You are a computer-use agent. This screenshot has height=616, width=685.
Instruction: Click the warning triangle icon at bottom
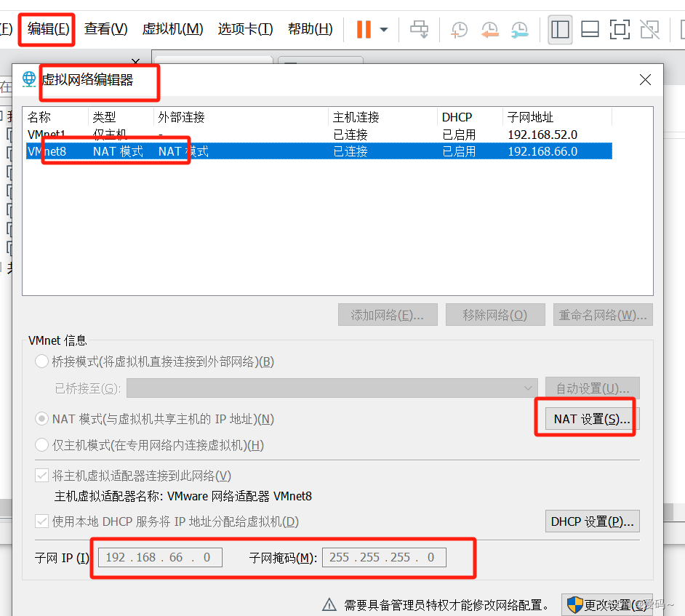pos(329,605)
